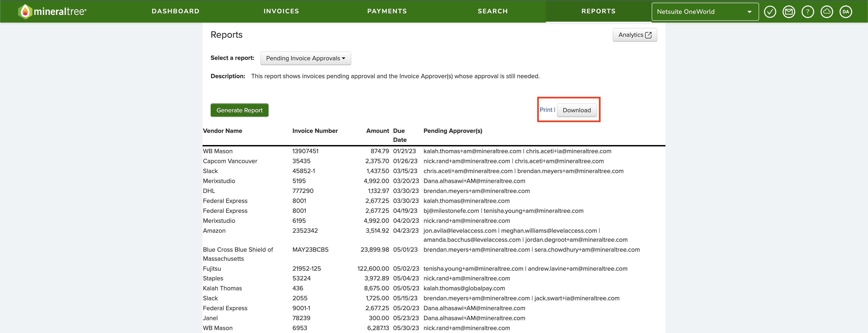Select the Reports tab

[598, 11]
